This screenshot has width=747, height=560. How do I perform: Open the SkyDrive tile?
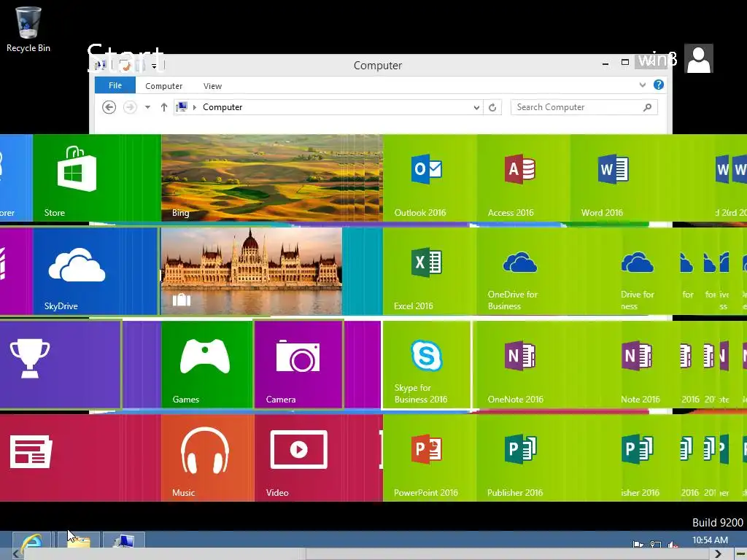tap(96, 271)
